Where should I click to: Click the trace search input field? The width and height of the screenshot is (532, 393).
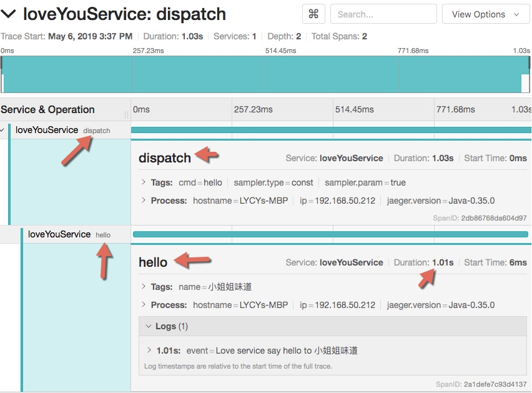coord(383,14)
